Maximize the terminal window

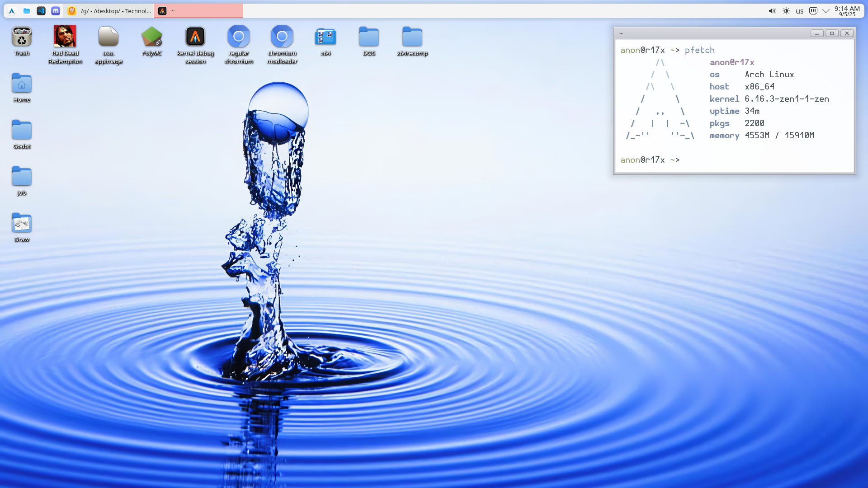click(832, 33)
